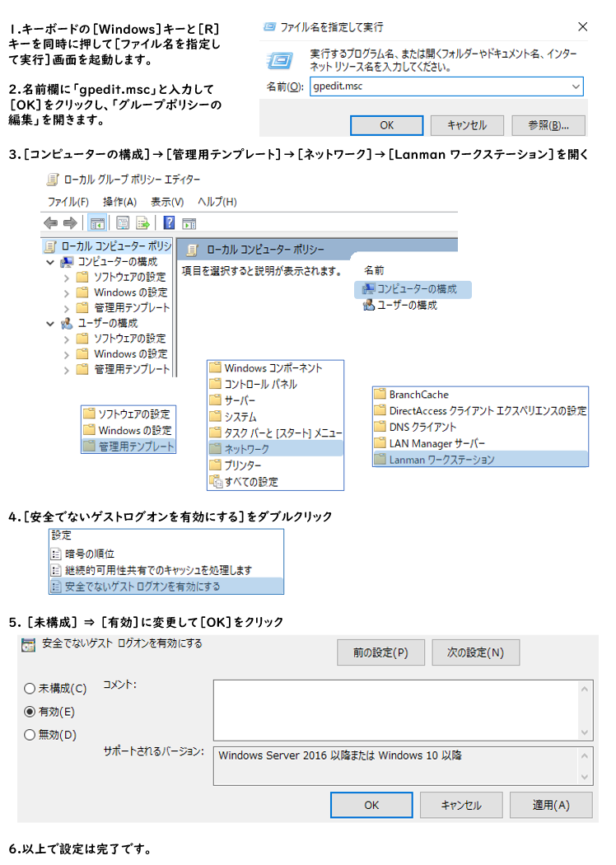Click the Export List icon with green arrow

142,223
